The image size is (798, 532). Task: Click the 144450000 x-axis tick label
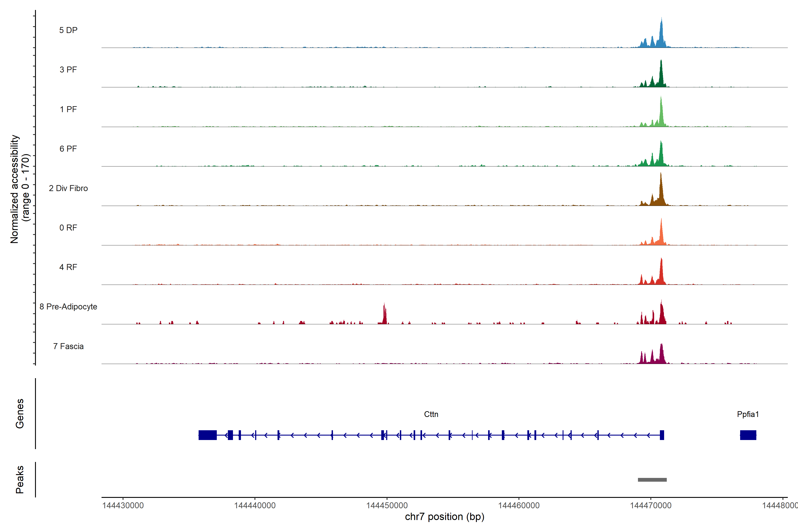[387, 506]
